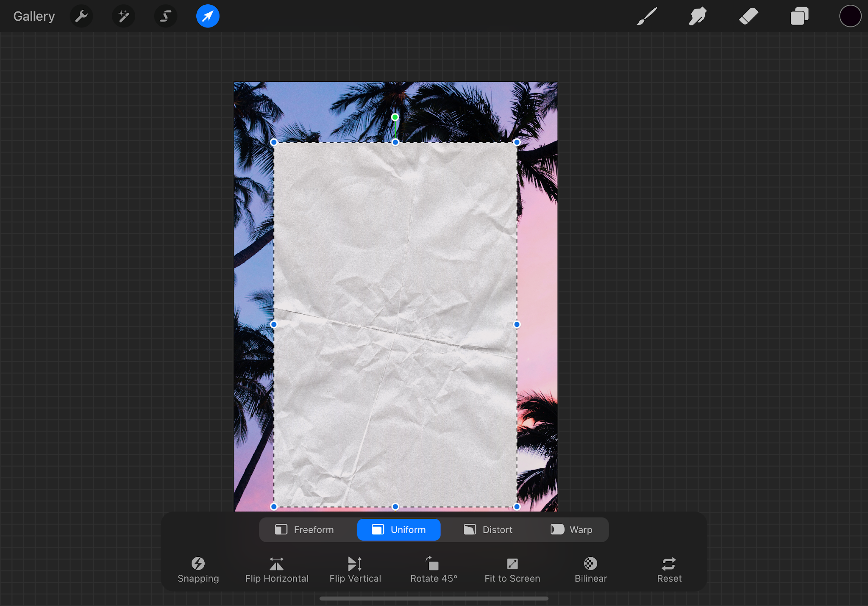The width and height of the screenshot is (868, 606).
Task: Select the Smudge tool
Action: (697, 17)
